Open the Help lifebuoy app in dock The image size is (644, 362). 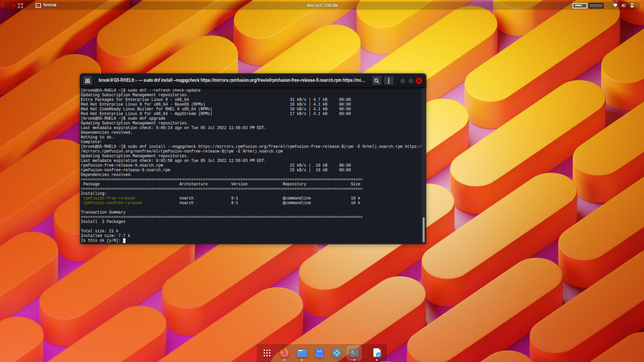tap(337, 353)
